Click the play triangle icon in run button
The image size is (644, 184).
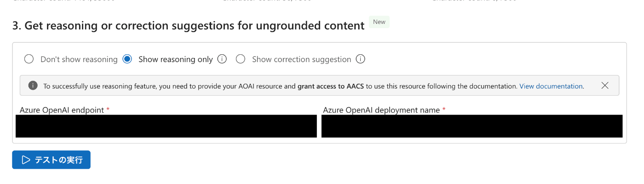[x=26, y=160]
